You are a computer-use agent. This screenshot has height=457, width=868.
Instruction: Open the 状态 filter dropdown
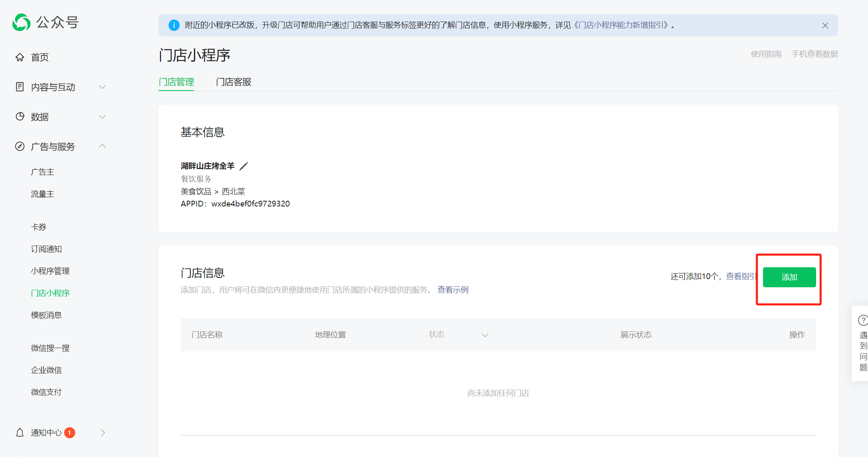tap(485, 335)
